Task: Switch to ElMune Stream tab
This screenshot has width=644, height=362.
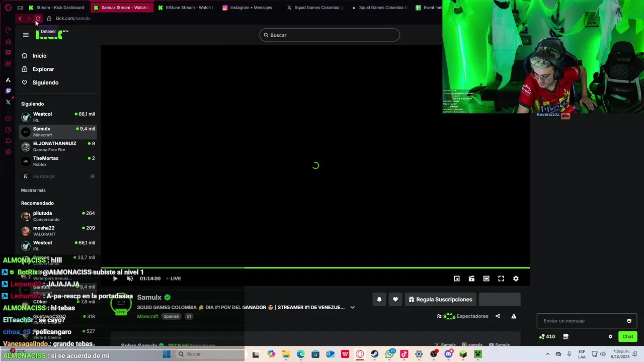Action: [186, 8]
